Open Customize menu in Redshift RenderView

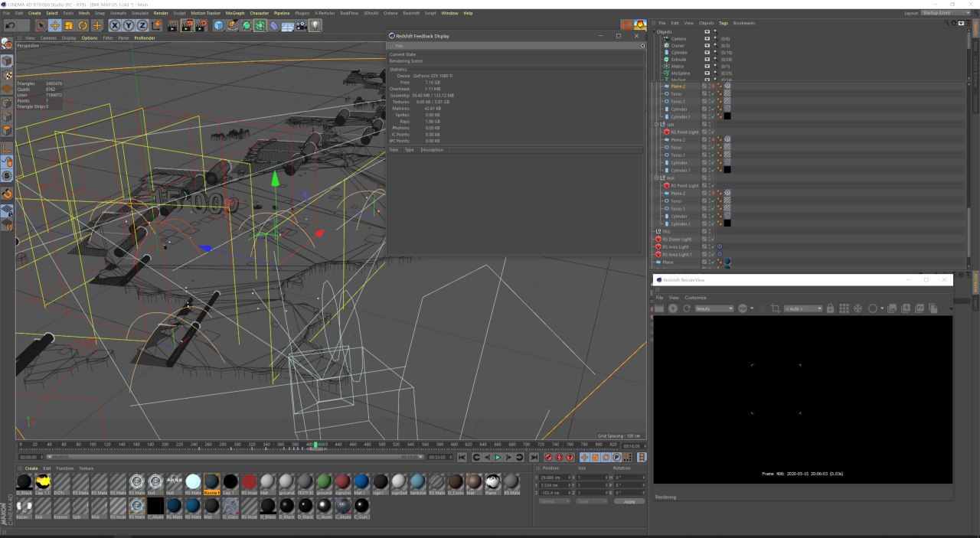pos(695,298)
